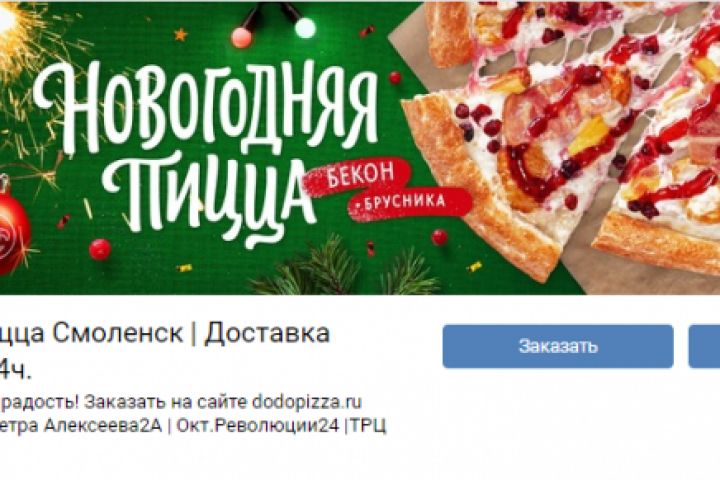Image resolution: width=720 pixels, height=480 pixels.
Task: Open the dodopizza.ru website link
Action: (307, 402)
